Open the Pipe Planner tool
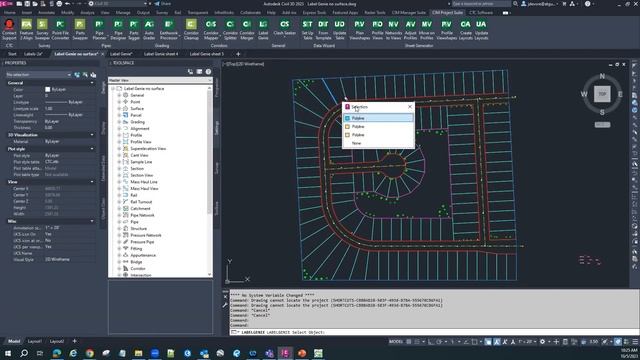The image size is (640, 360). [x=99, y=29]
